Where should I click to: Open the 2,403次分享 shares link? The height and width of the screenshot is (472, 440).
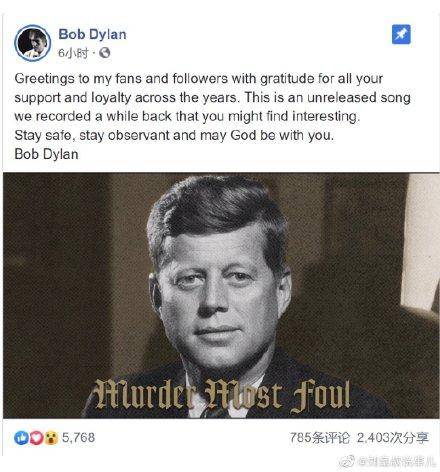tap(393, 438)
